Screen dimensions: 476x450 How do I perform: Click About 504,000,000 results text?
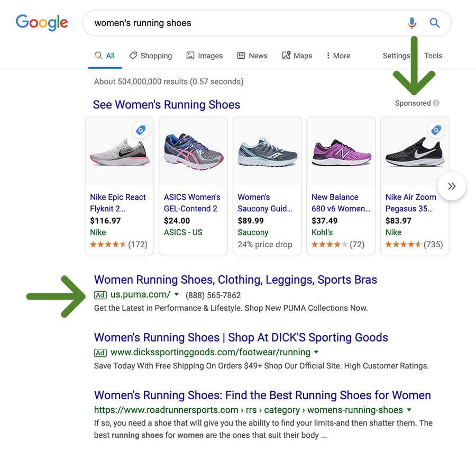click(x=169, y=82)
